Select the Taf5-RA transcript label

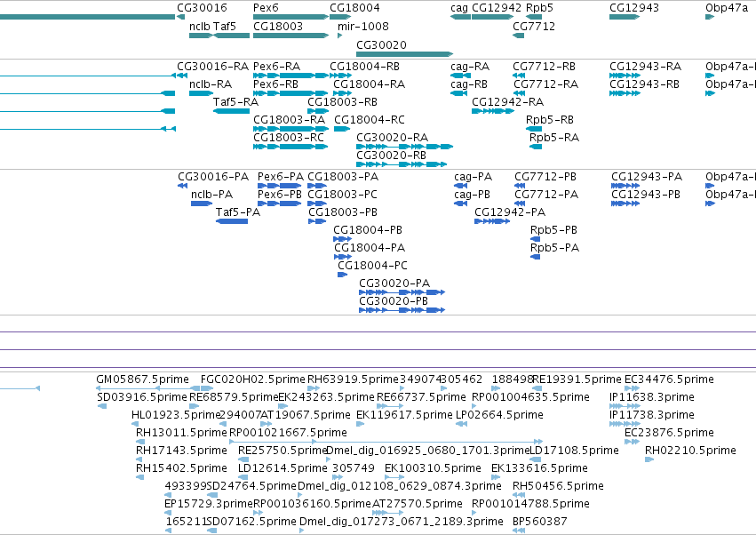click(x=235, y=102)
